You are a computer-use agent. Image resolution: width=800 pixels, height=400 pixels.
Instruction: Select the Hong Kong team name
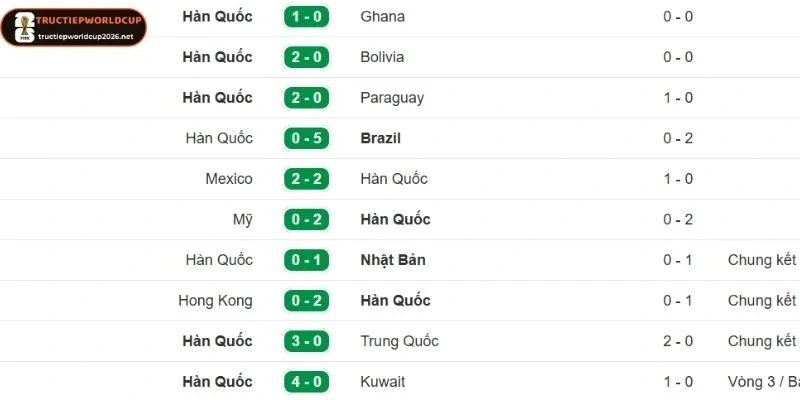tap(215, 301)
